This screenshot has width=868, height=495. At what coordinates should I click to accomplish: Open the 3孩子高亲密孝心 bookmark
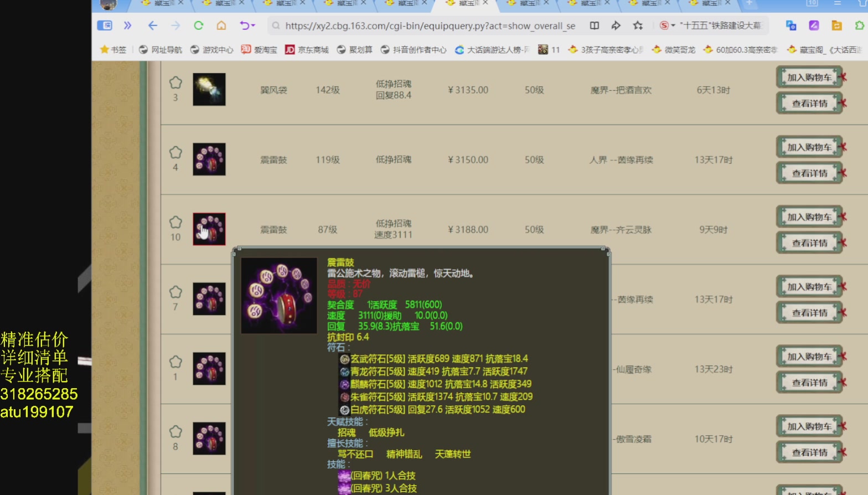point(606,50)
